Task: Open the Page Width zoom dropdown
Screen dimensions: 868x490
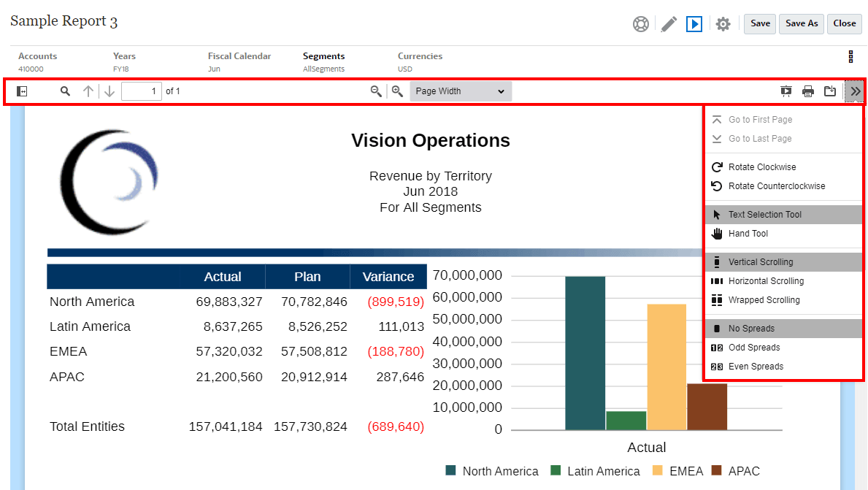Action: pyautogui.click(x=461, y=91)
